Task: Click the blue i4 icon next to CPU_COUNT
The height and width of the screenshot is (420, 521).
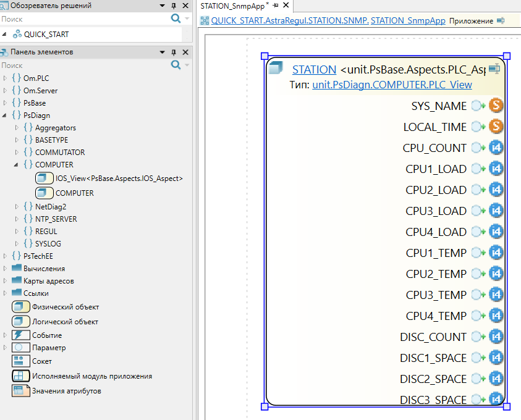Action: point(496,148)
